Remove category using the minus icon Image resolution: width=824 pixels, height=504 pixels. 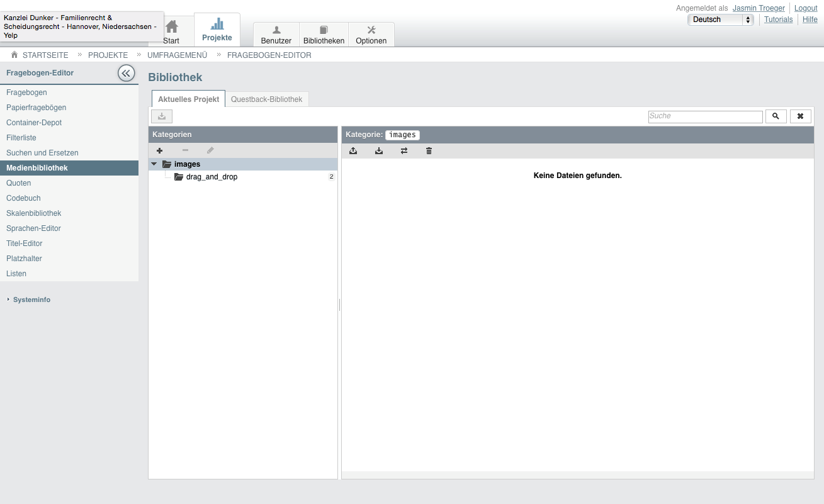tap(185, 150)
